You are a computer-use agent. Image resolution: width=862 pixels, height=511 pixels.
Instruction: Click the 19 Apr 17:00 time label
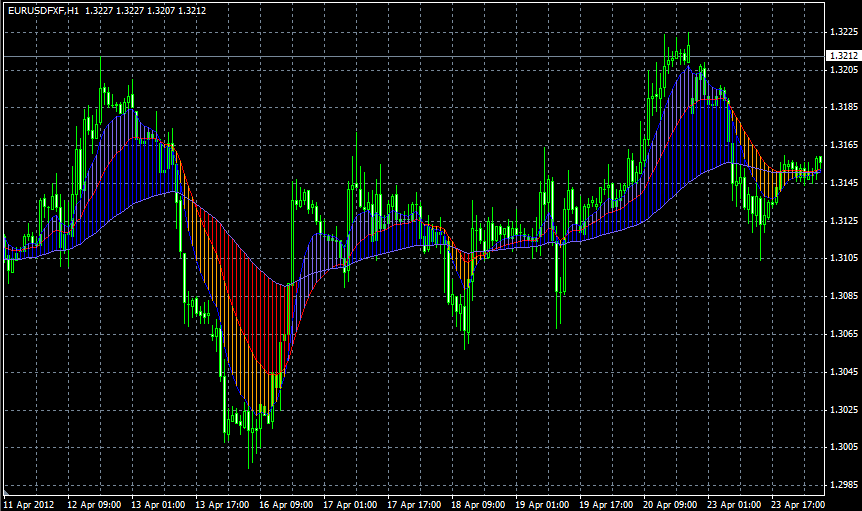pyautogui.click(x=606, y=504)
